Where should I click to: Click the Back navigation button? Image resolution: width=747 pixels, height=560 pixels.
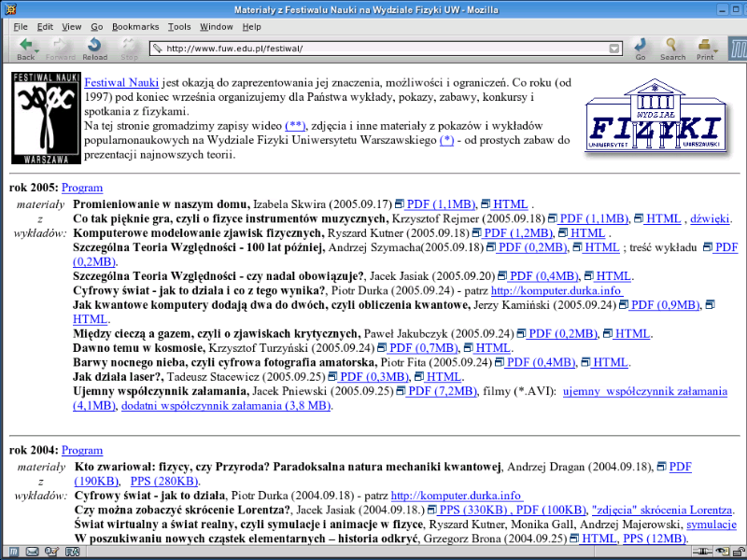click(x=25, y=48)
